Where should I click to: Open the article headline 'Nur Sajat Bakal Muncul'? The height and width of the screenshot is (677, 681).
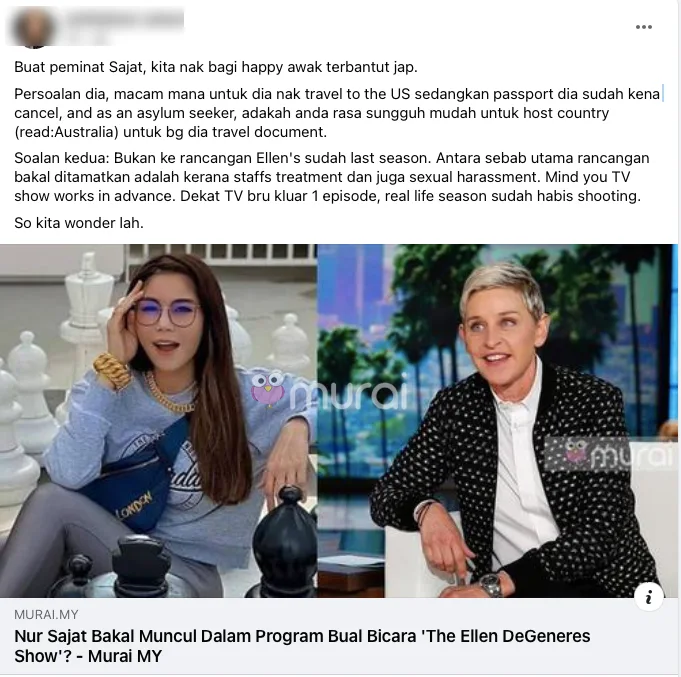coord(302,646)
